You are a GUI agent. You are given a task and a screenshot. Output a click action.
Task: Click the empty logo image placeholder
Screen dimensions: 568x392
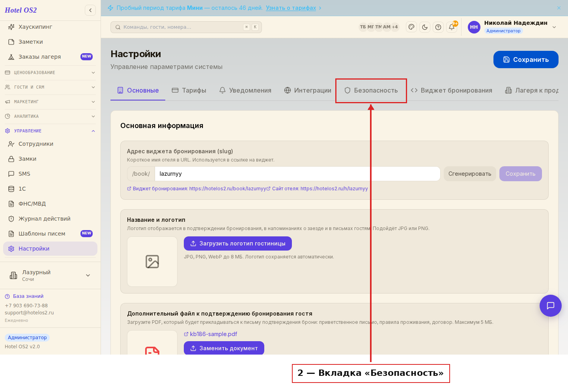pyautogui.click(x=152, y=262)
